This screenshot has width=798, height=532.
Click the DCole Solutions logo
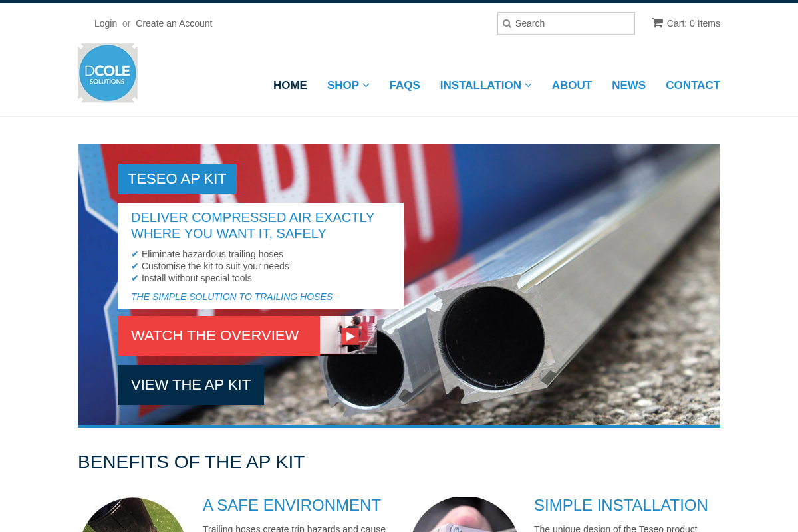(107, 73)
